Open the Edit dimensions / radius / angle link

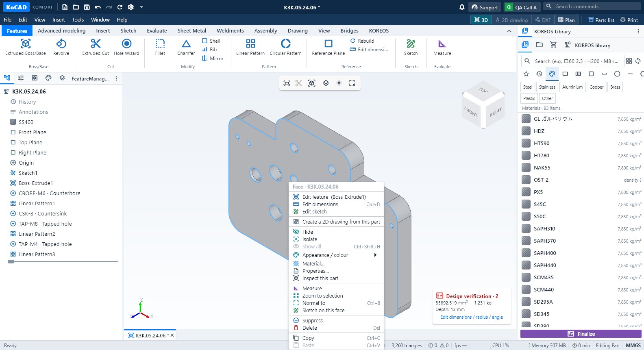[x=472, y=317]
